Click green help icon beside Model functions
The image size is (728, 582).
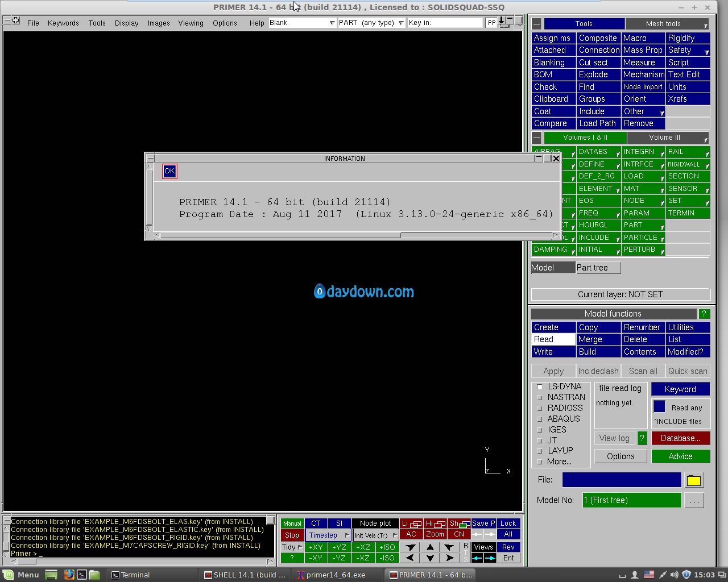tap(704, 314)
